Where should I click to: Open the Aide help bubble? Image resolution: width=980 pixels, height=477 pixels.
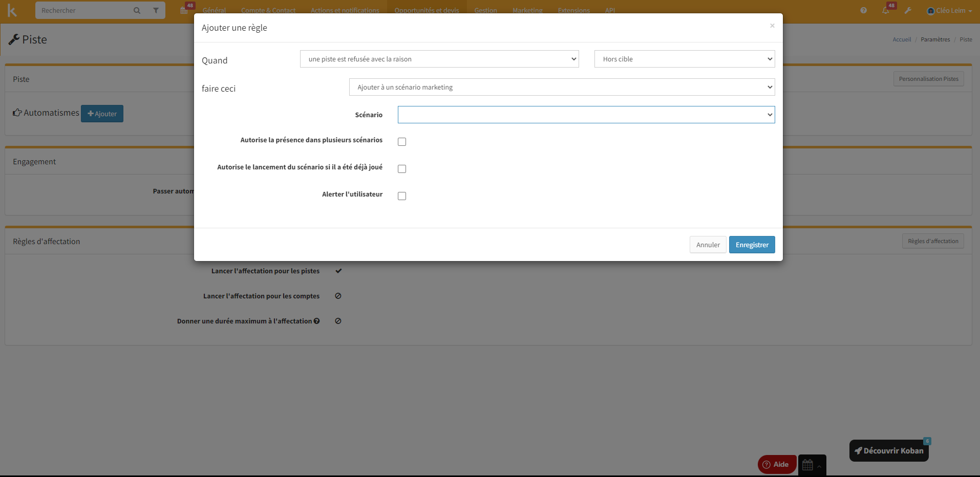[x=777, y=464]
